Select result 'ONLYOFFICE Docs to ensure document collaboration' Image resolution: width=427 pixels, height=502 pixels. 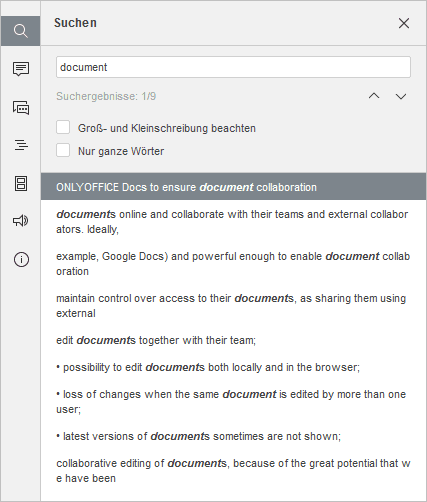tap(233, 187)
